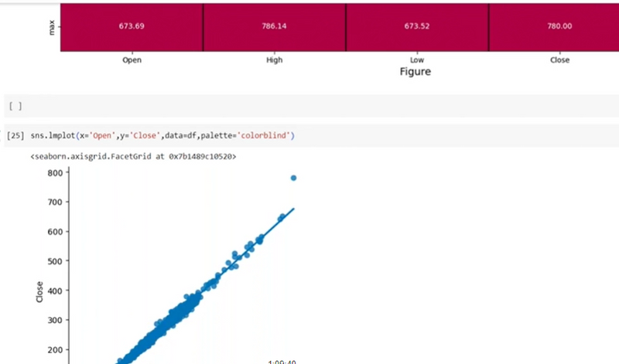
Task: Click inside the empty code cell
Action: [x=309, y=105]
